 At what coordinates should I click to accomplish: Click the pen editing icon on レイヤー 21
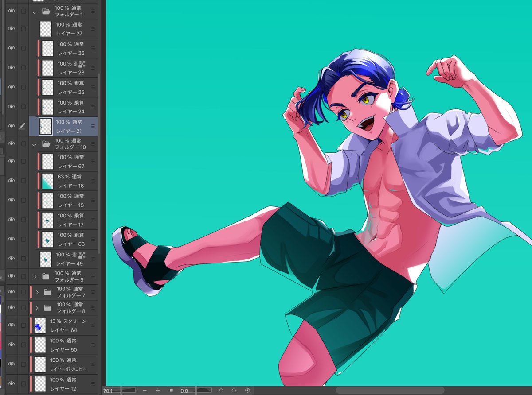pyautogui.click(x=23, y=126)
